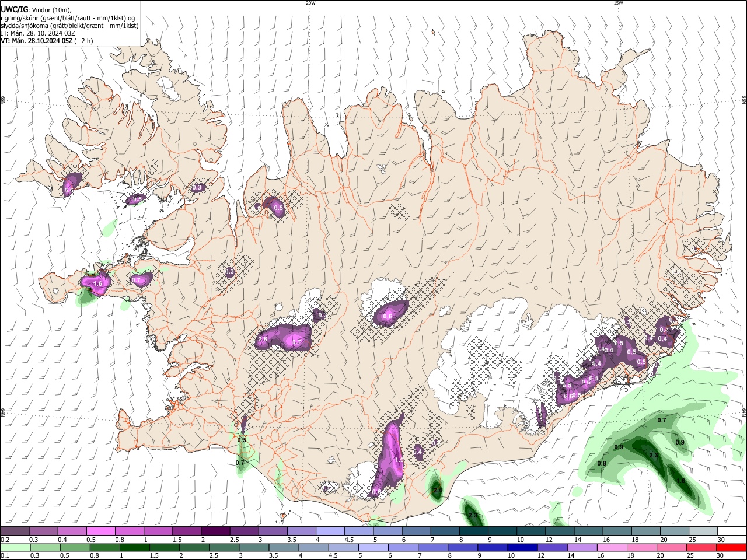Pick the bright red 30 rain legend swatch
This screenshot has width=747, height=560.
click(x=731, y=547)
